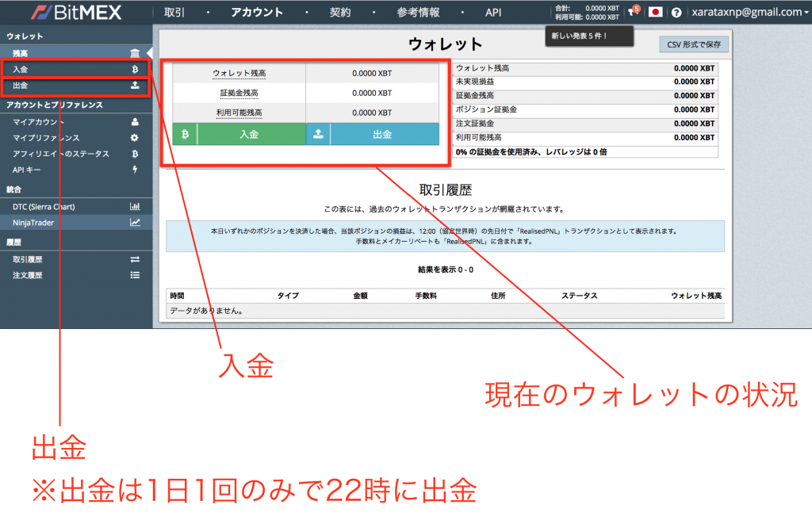This screenshot has width=812, height=520.
Task: Open the 取引 top menu
Action: (174, 13)
